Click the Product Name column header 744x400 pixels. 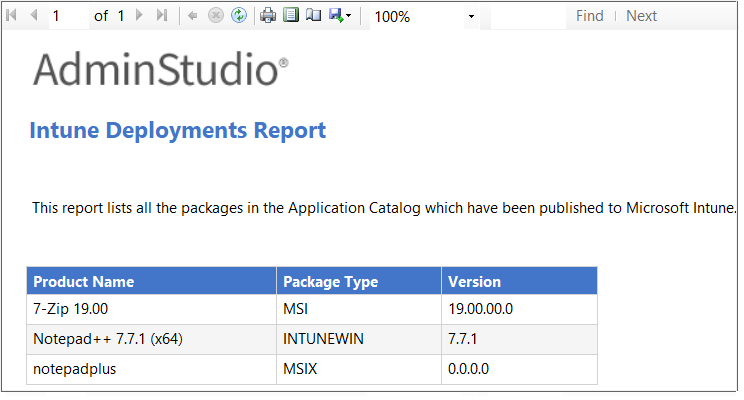83,281
